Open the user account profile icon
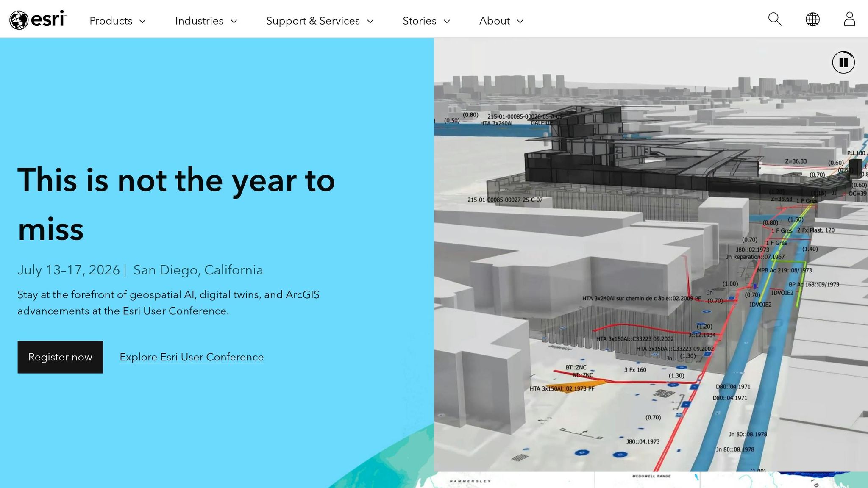The image size is (868, 488). pyautogui.click(x=849, y=19)
